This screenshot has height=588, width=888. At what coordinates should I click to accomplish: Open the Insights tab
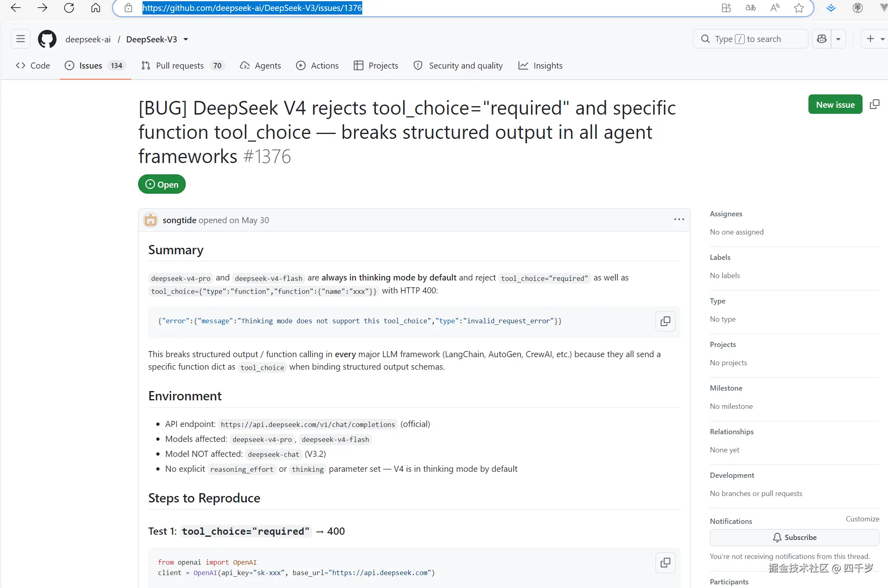pyautogui.click(x=540, y=65)
